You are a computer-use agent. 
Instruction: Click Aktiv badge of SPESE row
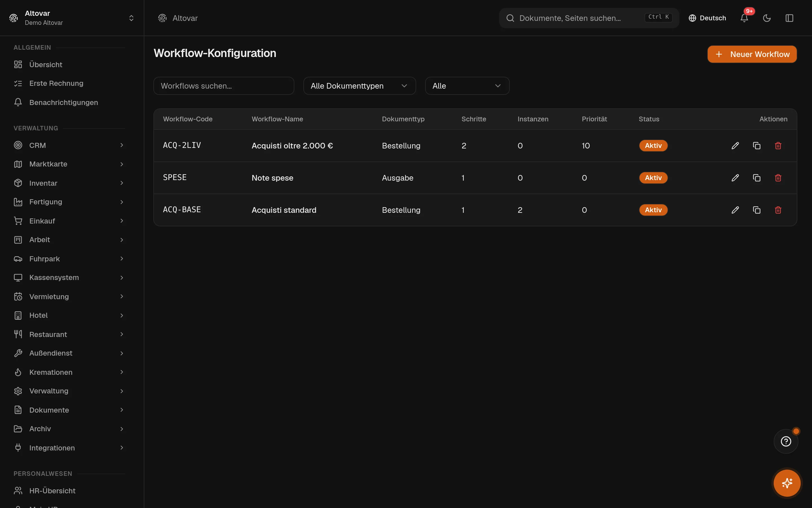653,178
